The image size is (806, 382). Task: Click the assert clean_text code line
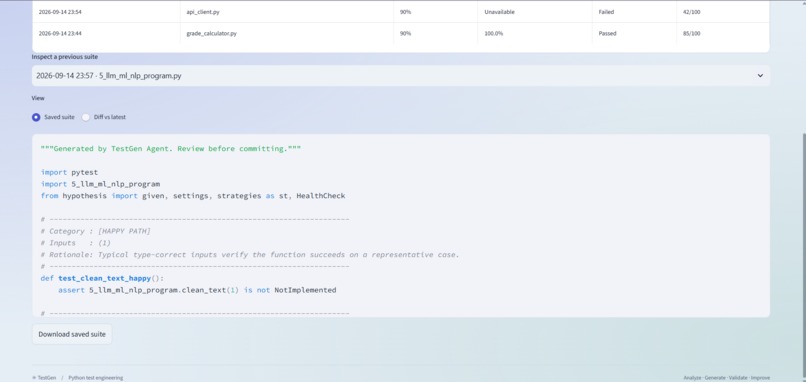(x=197, y=290)
